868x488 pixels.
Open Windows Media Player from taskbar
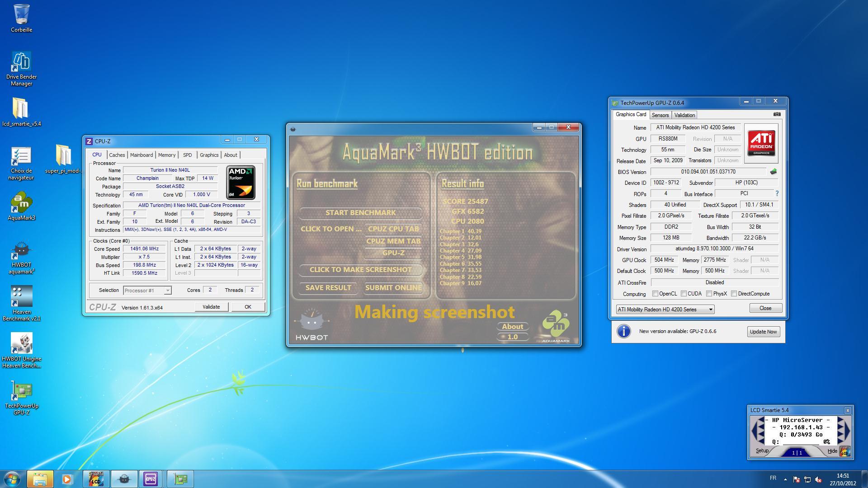click(67, 479)
